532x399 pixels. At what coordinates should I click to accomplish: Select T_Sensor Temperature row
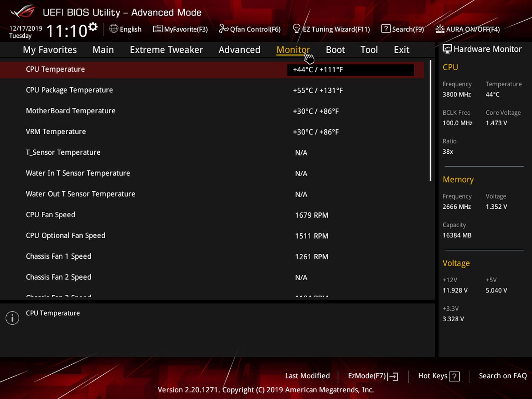[212, 153]
